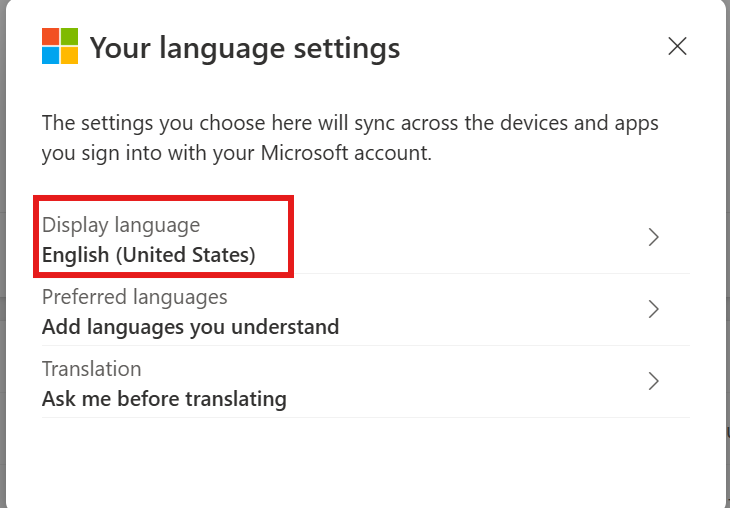Close the language settings dialog
The width and height of the screenshot is (730, 508).
coord(677,46)
